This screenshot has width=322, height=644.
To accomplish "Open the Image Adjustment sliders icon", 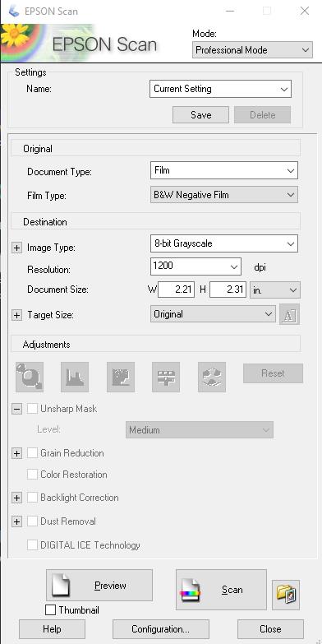I will click(x=166, y=377).
